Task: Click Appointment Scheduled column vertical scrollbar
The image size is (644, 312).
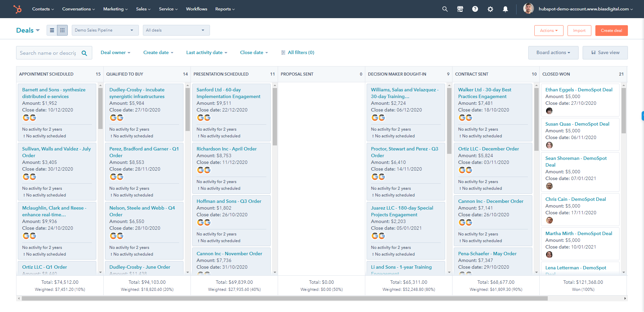Action: pyautogui.click(x=100, y=108)
